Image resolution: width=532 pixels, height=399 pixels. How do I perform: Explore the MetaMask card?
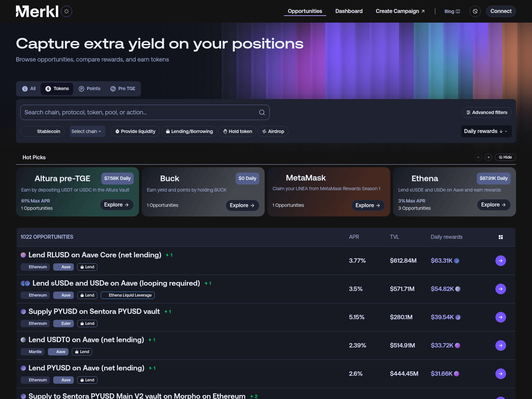click(368, 205)
